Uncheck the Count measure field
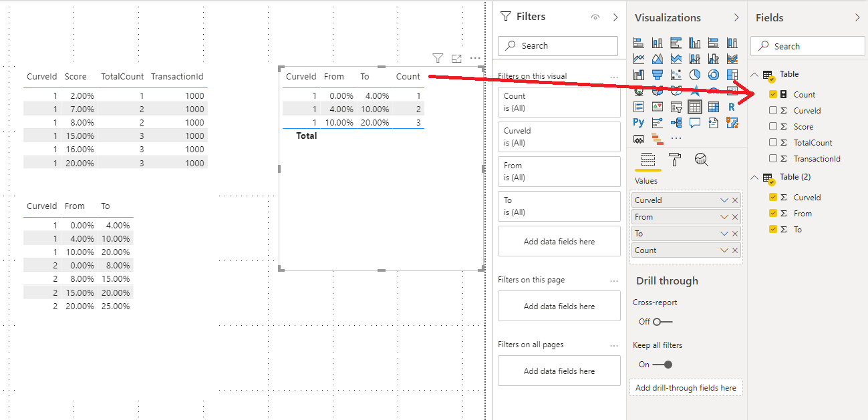868x420 pixels. point(773,95)
